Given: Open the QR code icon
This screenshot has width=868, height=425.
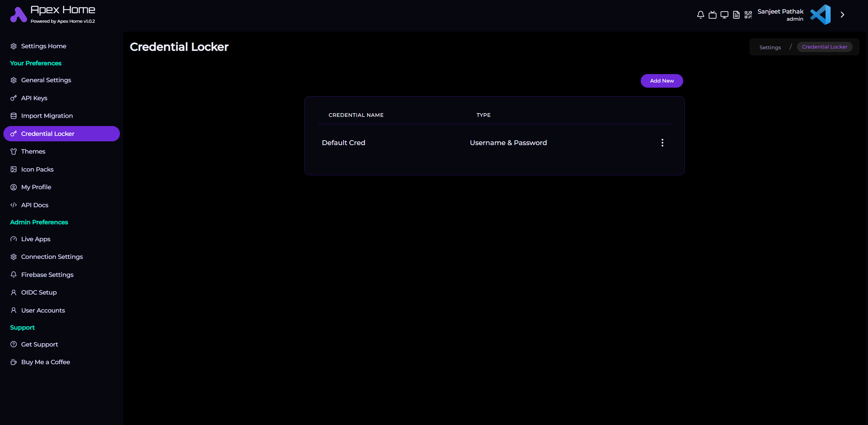Looking at the screenshot, I should click(748, 15).
